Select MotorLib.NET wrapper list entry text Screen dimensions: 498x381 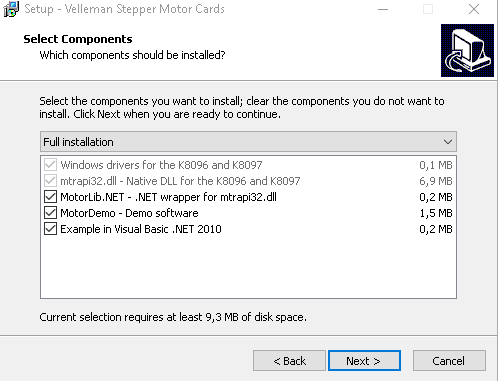tap(168, 197)
